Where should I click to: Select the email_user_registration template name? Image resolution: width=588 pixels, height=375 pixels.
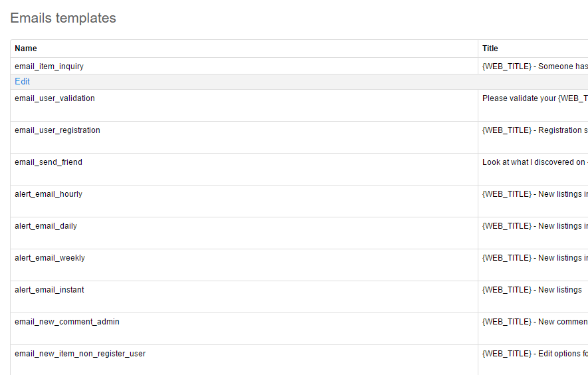[x=57, y=130]
